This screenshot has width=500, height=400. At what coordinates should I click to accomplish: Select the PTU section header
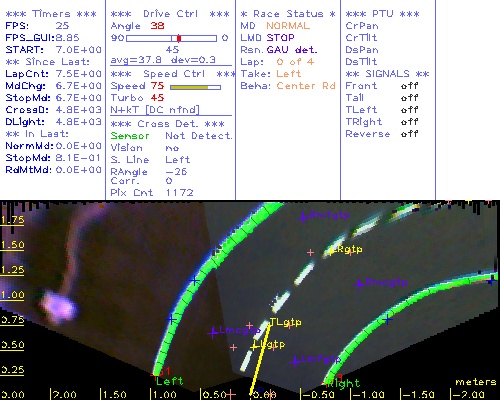(383, 14)
